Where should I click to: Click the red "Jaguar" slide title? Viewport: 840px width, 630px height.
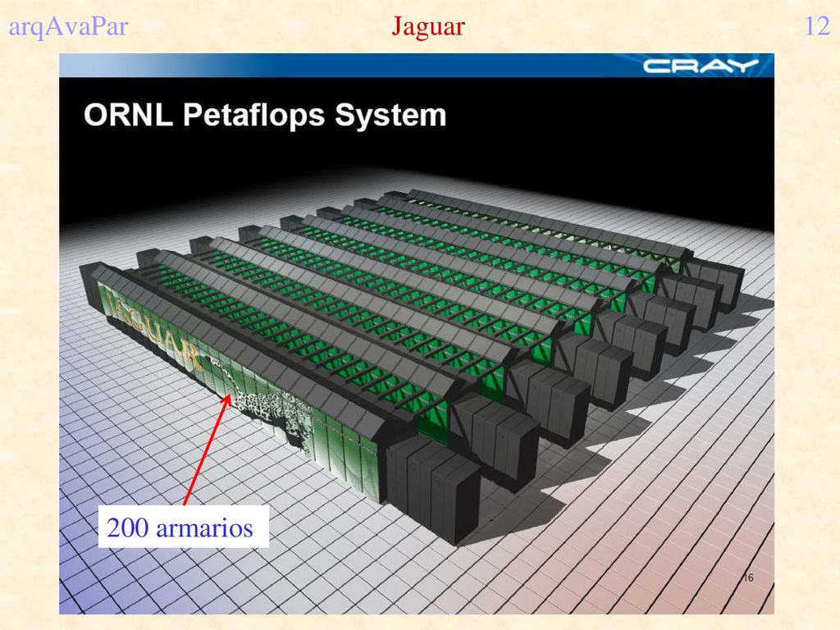(x=428, y=26)
